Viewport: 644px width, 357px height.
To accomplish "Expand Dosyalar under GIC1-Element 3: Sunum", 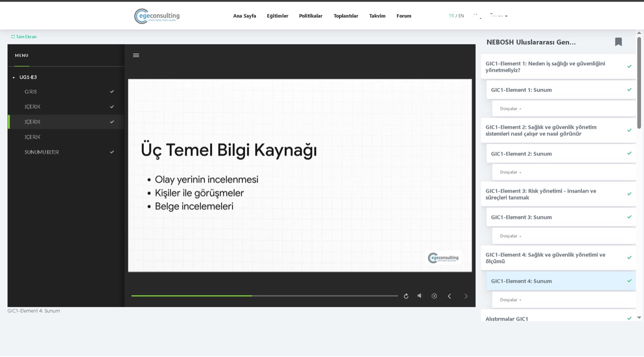I will [x=511, y=236].
